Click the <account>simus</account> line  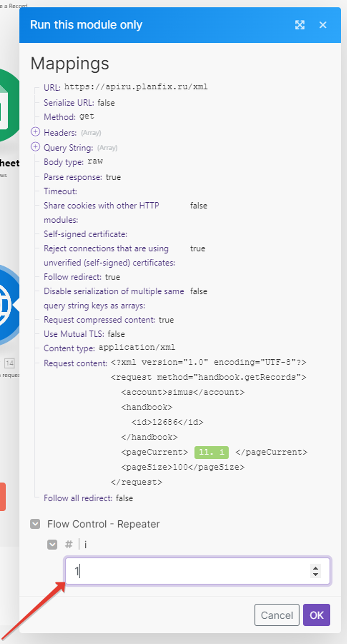click(x=183, y=392)
